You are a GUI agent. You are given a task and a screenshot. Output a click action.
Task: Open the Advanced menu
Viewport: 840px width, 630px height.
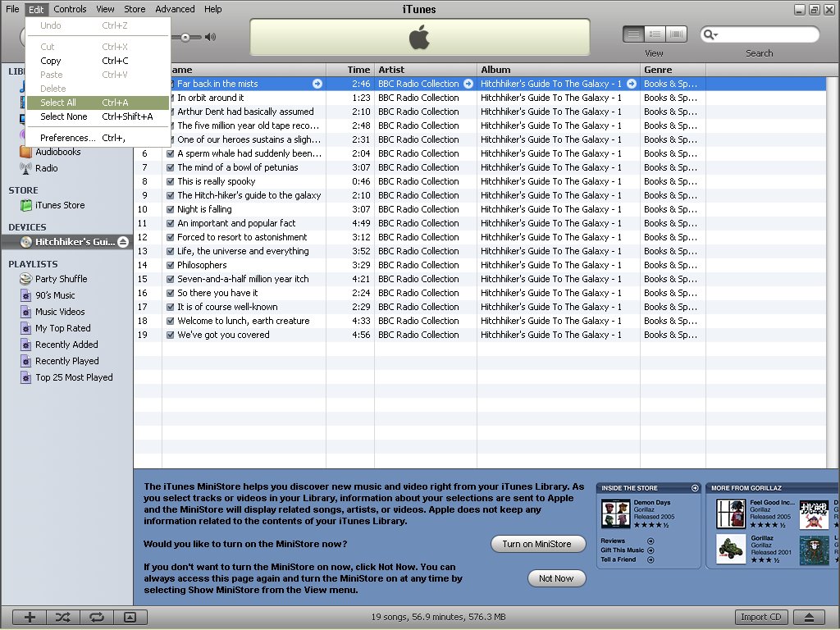pos(175,9)
